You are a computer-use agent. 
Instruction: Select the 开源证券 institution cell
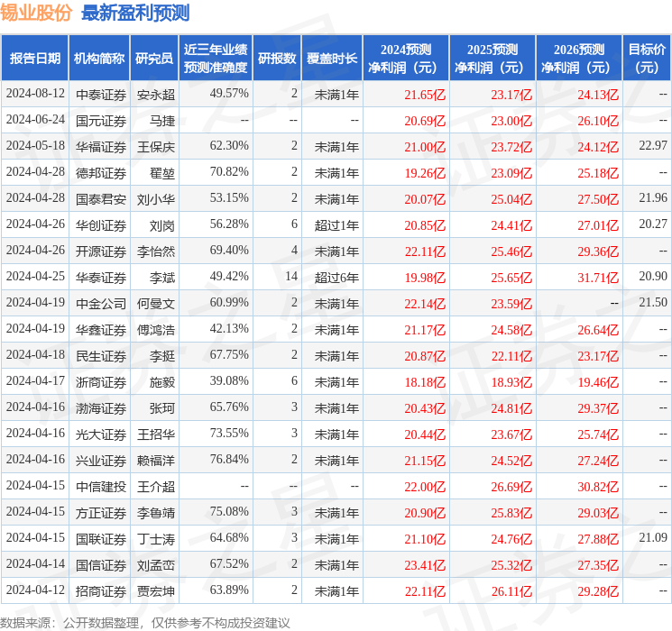point(101,251)
